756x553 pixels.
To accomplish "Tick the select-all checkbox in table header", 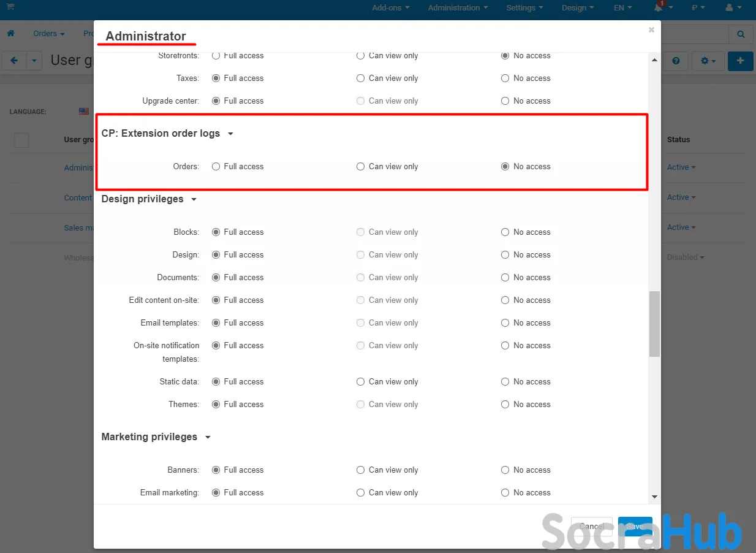I will [22, 140].
